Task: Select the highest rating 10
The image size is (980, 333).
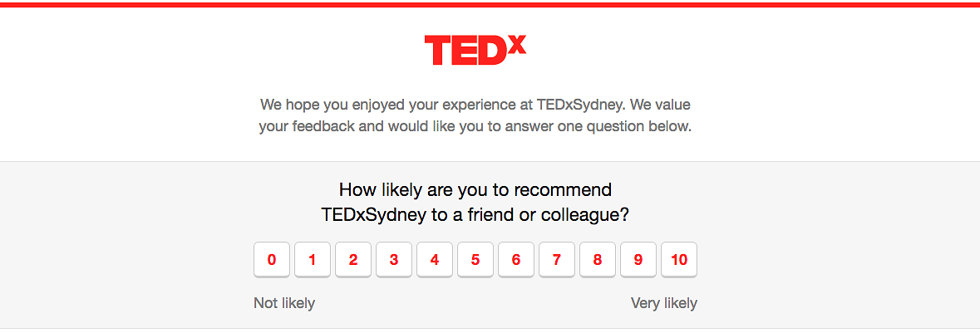Action: tap(679, 260)
